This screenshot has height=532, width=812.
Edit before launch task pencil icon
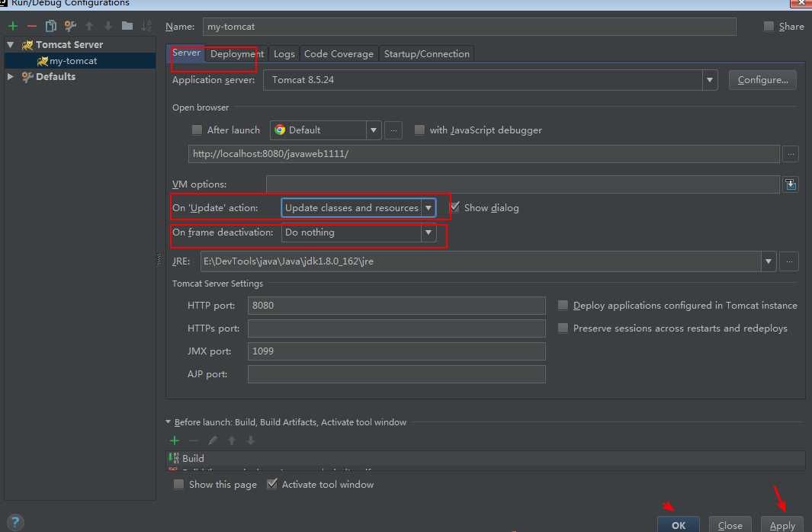(x=213, y=441)
